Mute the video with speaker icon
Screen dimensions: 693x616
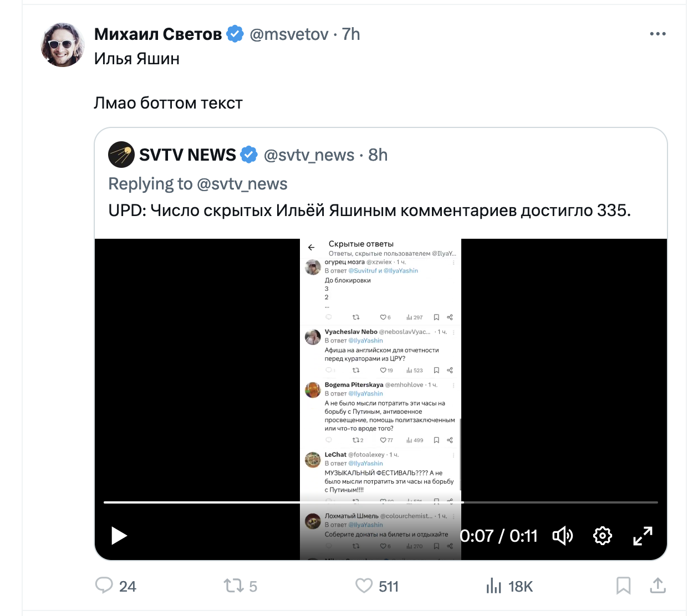(x=562, y=536)
